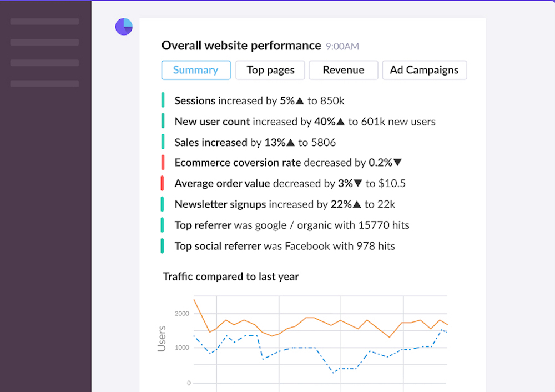Click the Users axis label on chart
This screenshot has height=392, width=555.
click(162, 339)
